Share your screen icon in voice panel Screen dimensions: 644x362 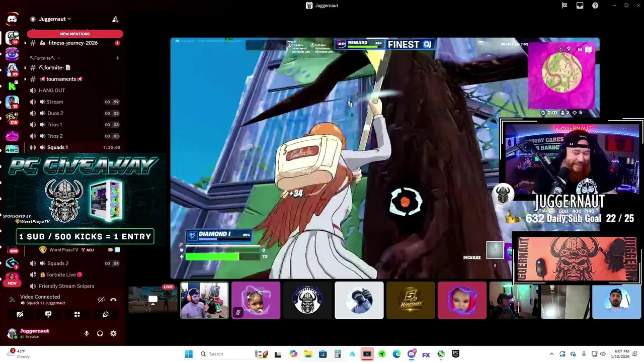tap(48, 314)
